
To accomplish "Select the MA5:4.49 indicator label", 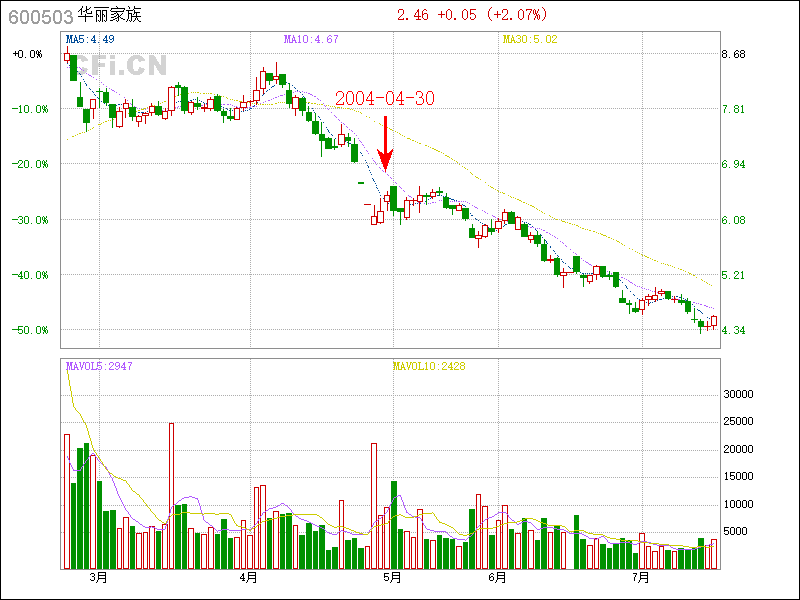I will [90, 40].
